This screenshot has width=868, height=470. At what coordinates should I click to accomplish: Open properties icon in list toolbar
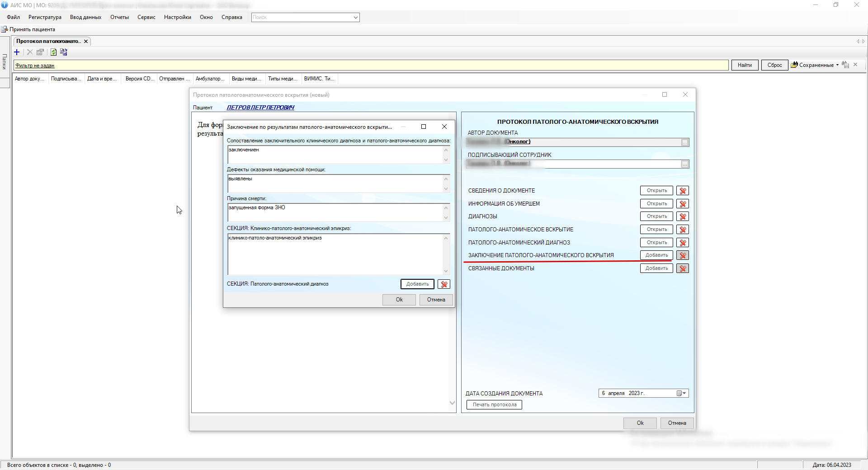coord(40,52)
